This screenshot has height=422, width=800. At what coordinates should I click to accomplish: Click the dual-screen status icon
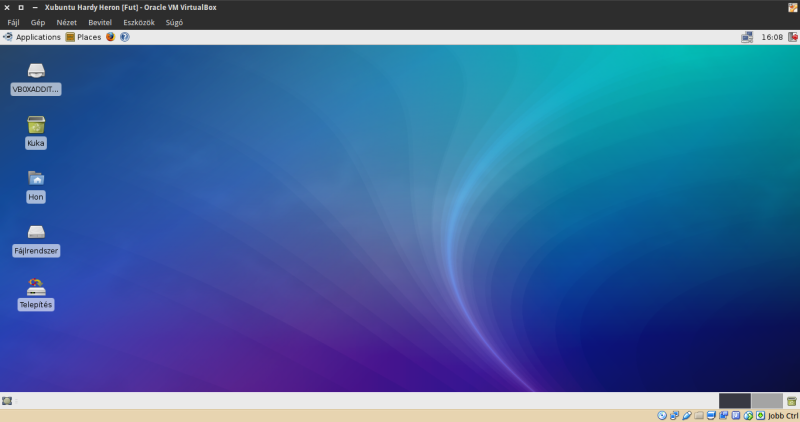(723, 416)
